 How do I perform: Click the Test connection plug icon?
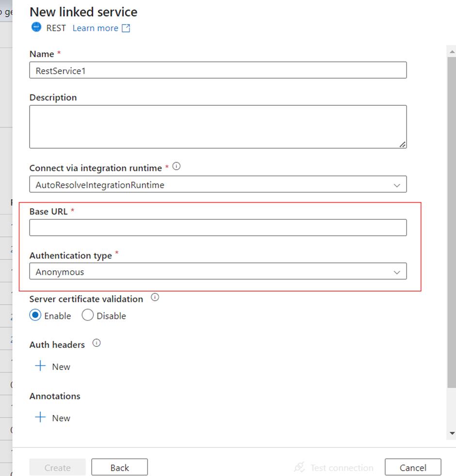(299, 467)
